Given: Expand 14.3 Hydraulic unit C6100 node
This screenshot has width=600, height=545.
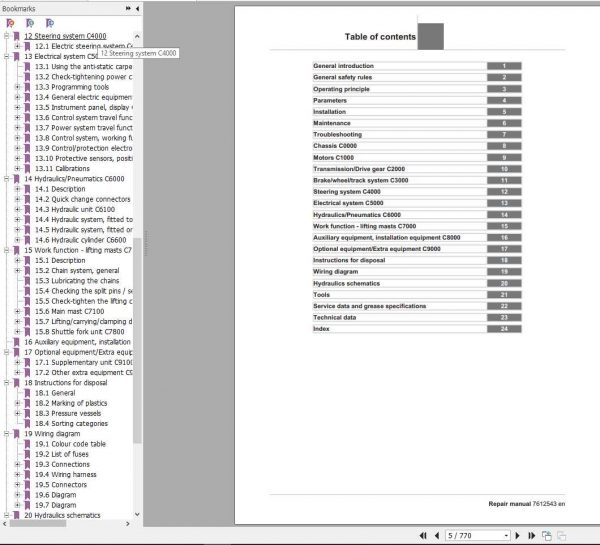Looking at the screenshot, I should 17,209.
